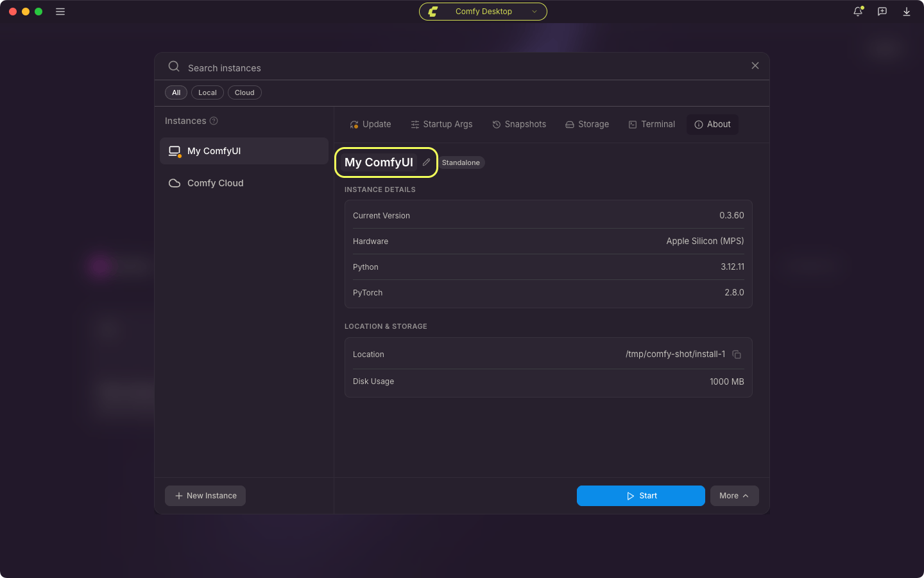
Task: Select My ComfyUI in the instance list
Action: 244,151
